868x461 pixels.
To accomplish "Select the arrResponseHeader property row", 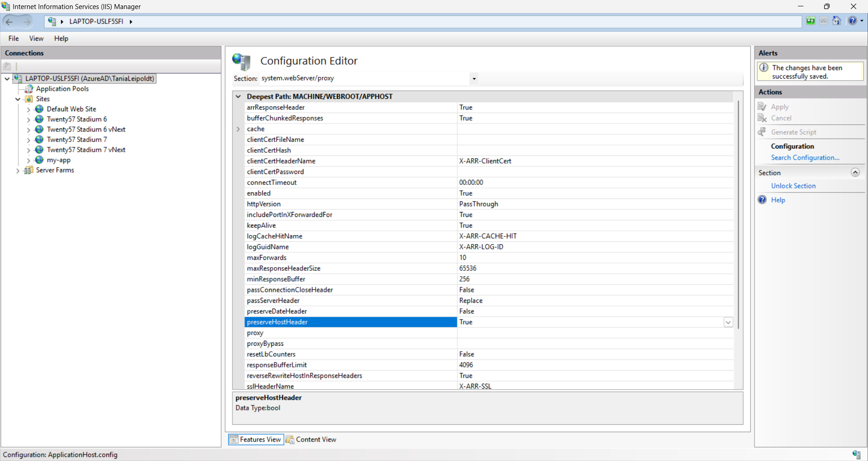I will [x=489, y=107].
